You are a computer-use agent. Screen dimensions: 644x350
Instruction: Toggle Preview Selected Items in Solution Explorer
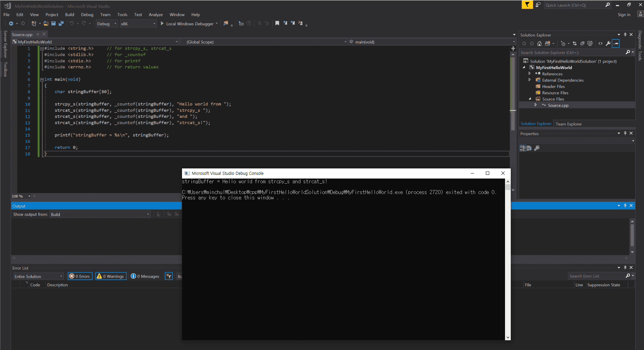click(616, 43)
